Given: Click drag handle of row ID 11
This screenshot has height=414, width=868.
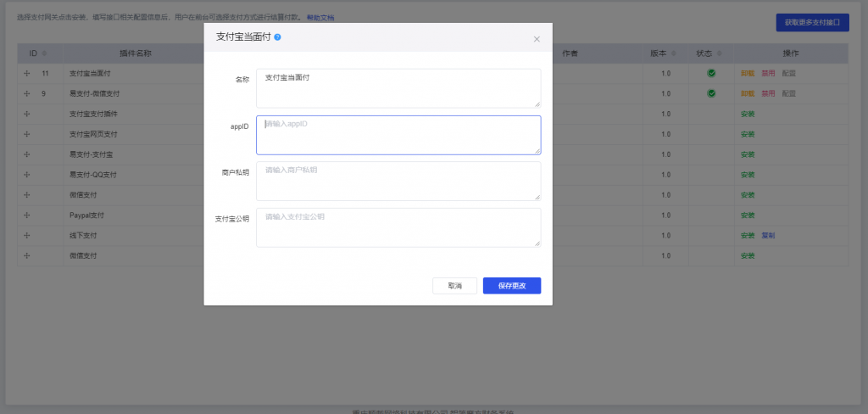Looking at the screenshot, I should tap(26, 73).
